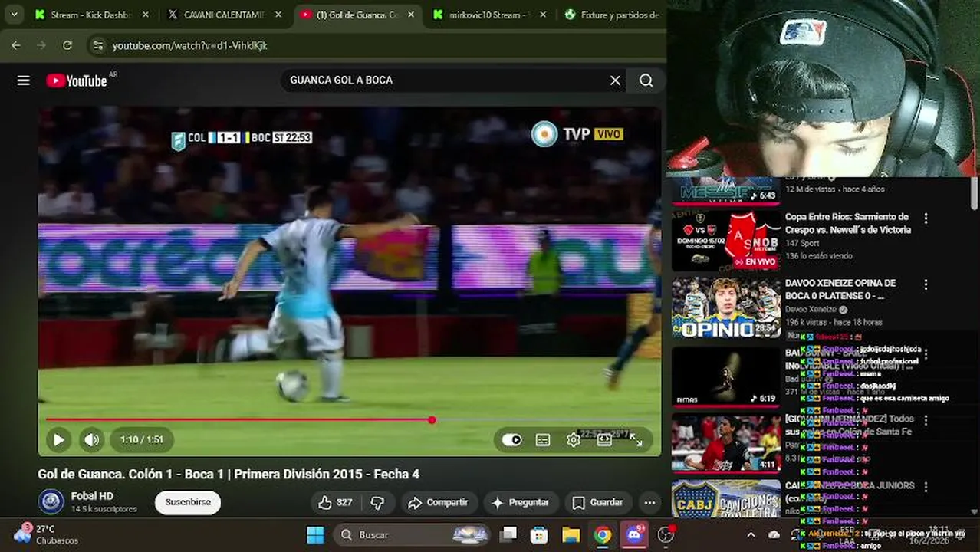
Task: Open the Fobal HD channel avatar
Action: click(x=51, y=502)
